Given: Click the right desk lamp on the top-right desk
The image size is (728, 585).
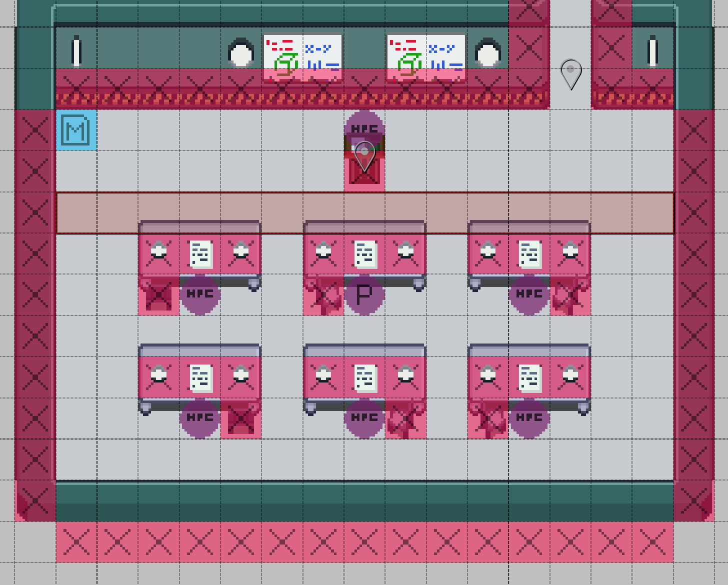Looking at the screenshot, I should 570,250.
